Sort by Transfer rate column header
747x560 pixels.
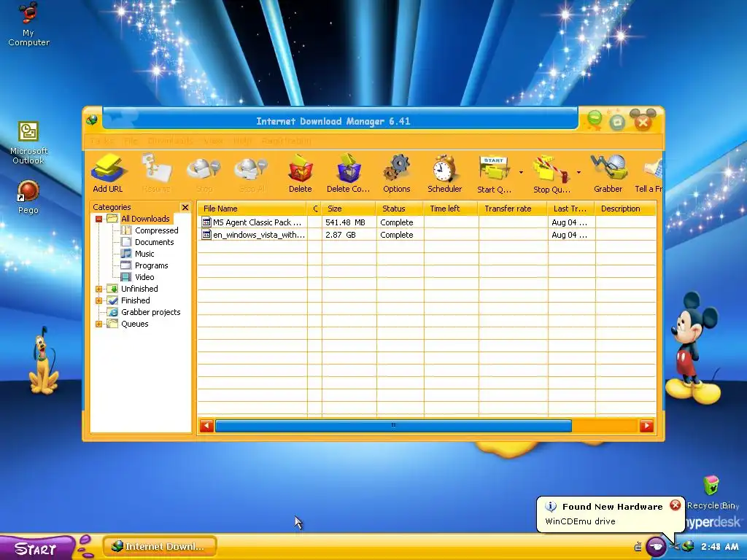[x=513, y=209]
